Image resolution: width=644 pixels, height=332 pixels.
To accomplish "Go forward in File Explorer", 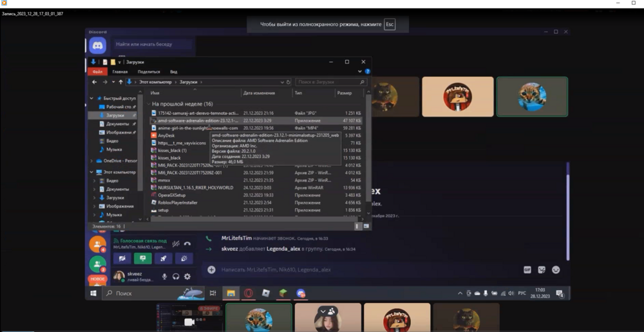I will (105, 82).
